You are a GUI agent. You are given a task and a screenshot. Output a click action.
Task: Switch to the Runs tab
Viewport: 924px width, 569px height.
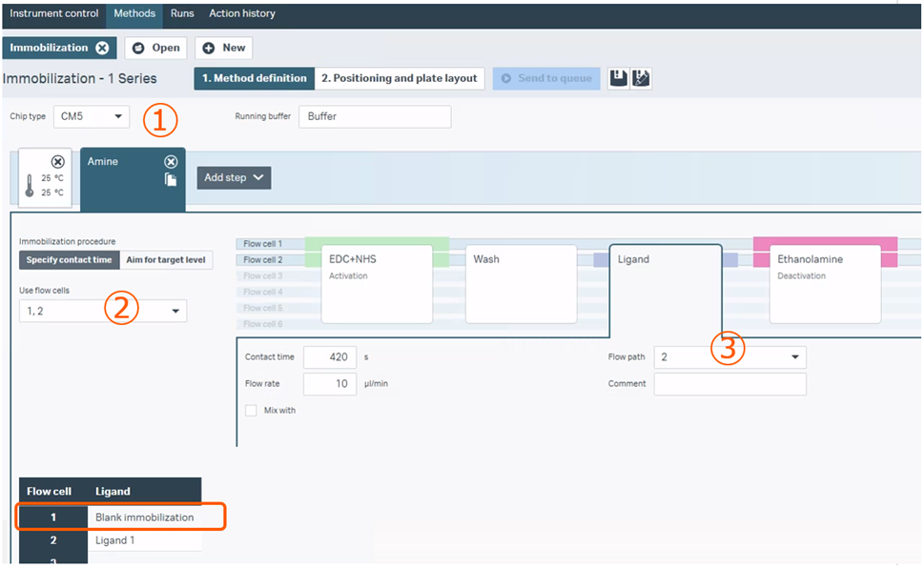[x=182, y=13]
